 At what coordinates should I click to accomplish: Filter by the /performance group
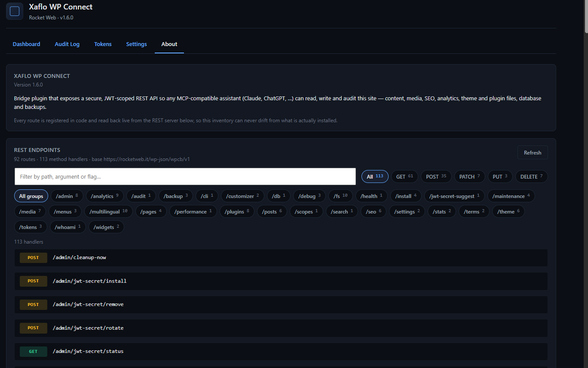pyautogui.click(x=193, y=212)
